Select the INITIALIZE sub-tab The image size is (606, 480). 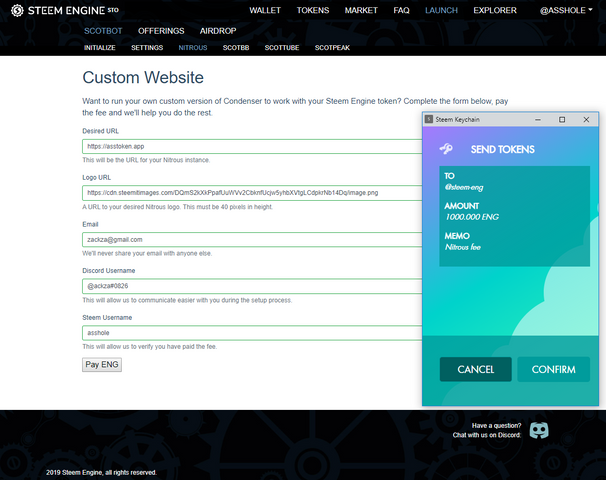[100, 47]
